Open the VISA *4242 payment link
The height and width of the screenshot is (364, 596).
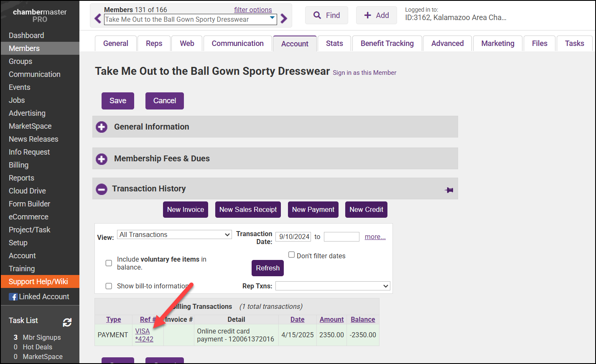pyautogui.click(x=144, y=335)
